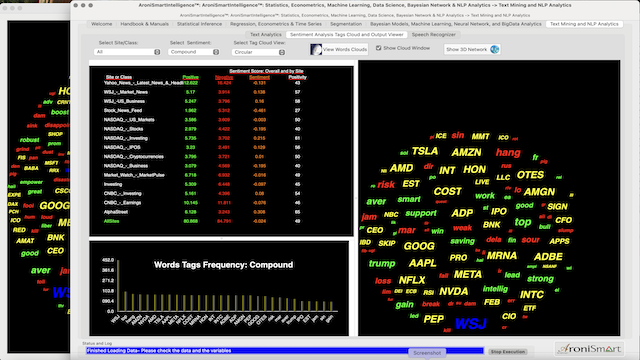
Task: Switch to the Text Analytics sub-tab
Action: pos(266,35)
